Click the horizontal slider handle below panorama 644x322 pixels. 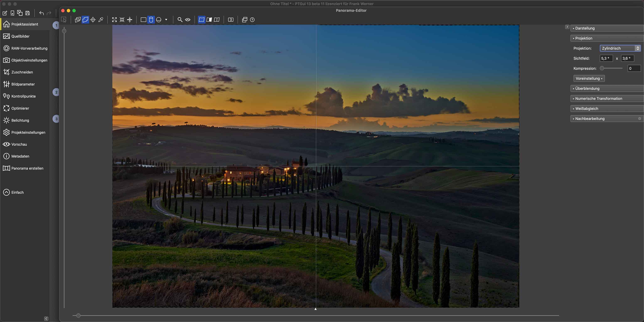[78, 316]
